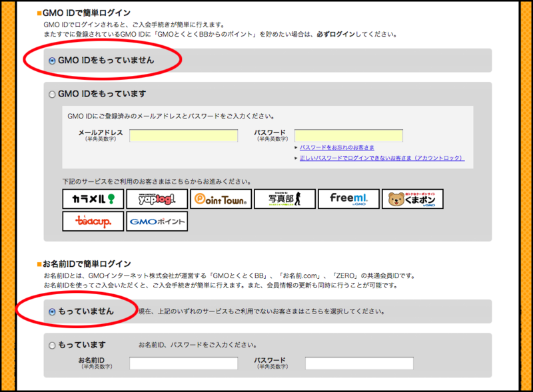Select the freeml service logo
This screenshot has height=392, width=533.
pyautogui.click(x=348, y=199)
